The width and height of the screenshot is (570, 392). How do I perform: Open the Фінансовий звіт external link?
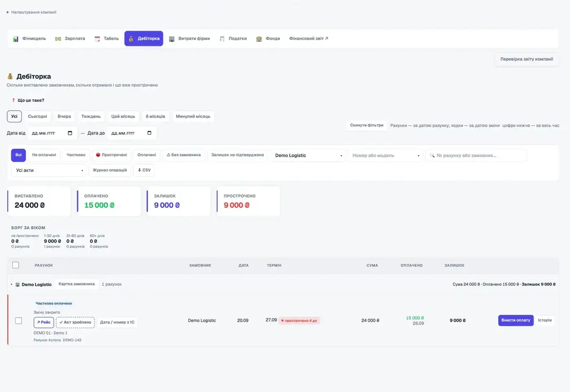pos(309,39)
